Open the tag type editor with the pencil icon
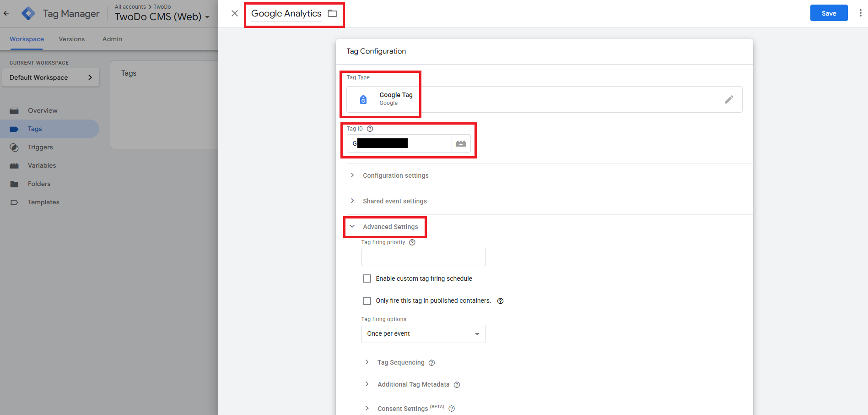 point(729,99)
